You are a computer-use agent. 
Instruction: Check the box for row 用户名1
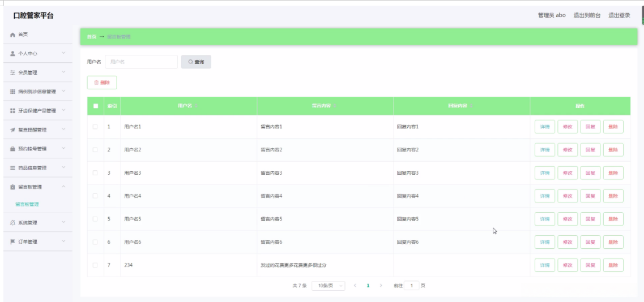tap(95, 127)
